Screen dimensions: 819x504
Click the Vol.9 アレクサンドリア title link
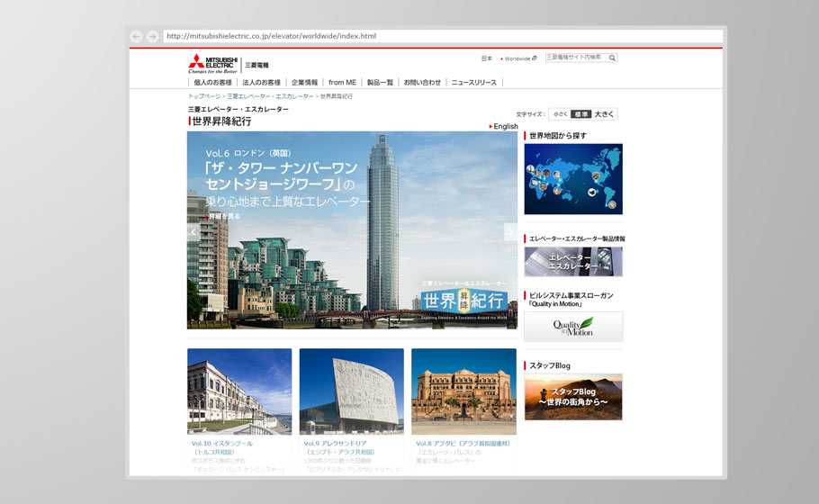[339, 447]
